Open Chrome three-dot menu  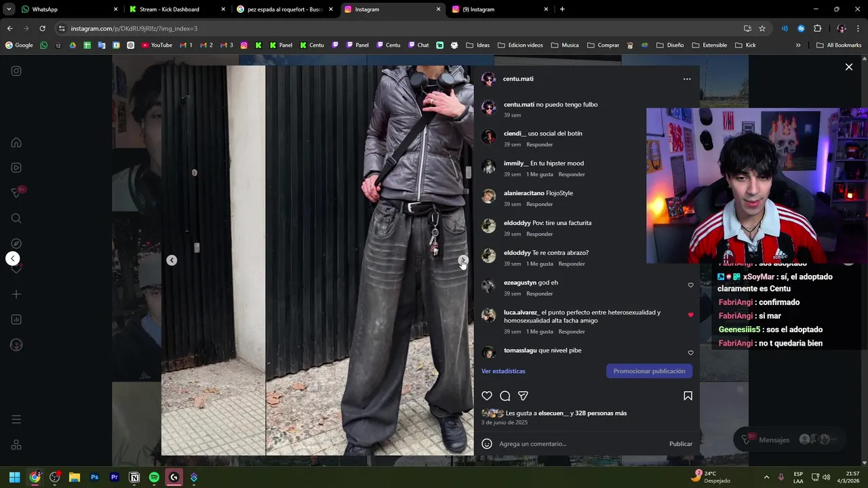click(x=859, y=28)
